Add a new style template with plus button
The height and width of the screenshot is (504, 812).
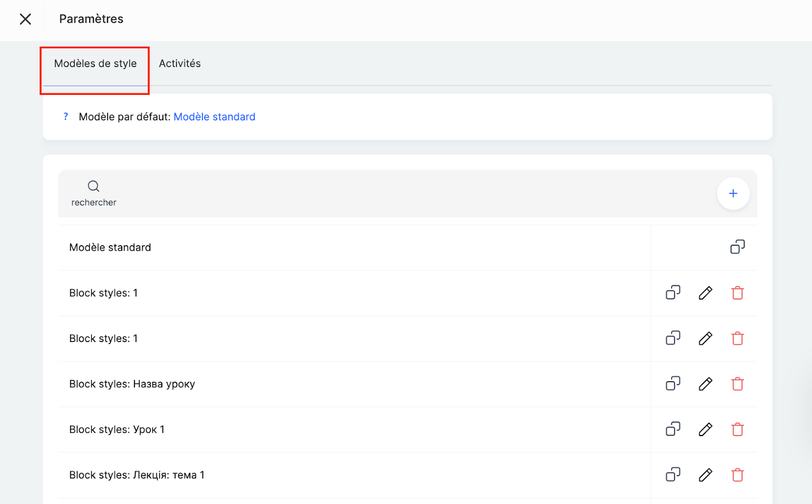[733, 193]
